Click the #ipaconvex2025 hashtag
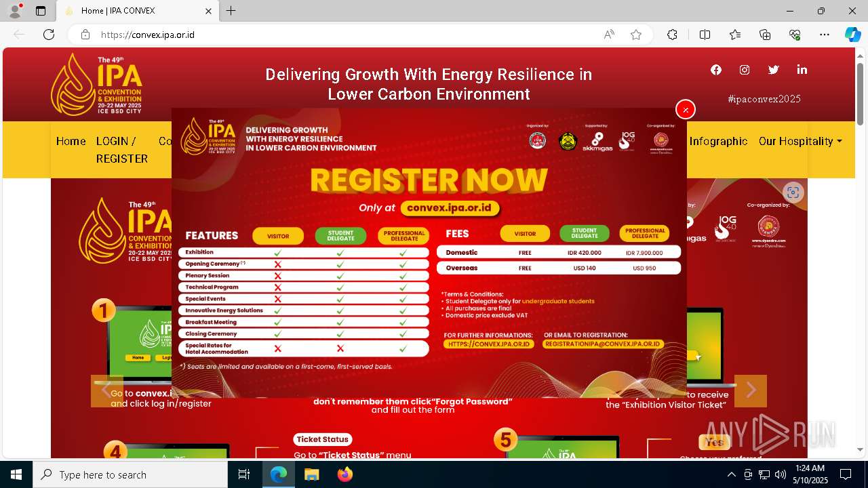This screenshot has width=868, height=488. (764, 99)
